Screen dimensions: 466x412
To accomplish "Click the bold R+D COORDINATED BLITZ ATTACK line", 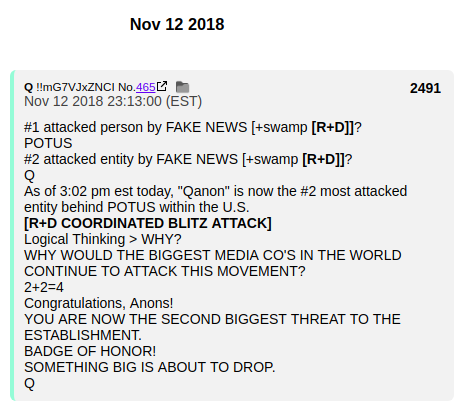I will (148, 223).
